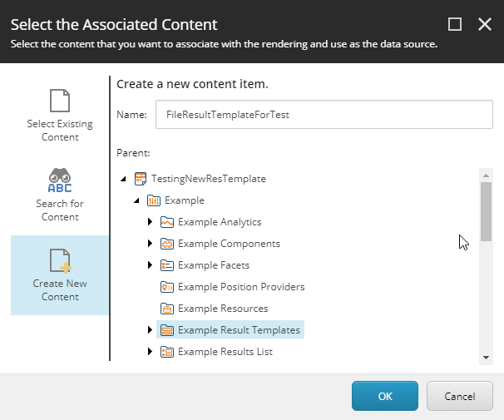This screenshot has width=504, height=420.
Task: Open the Search for Content tab
Action: (x=60, y=195)
